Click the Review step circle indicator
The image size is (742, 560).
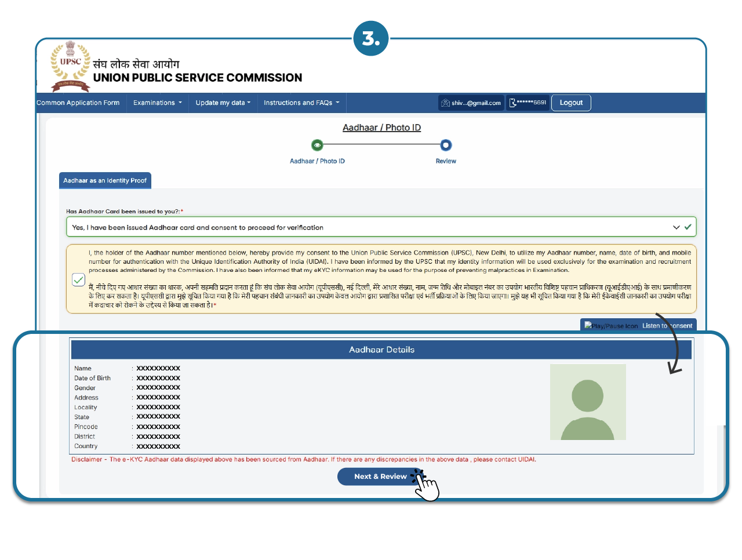(445, 145)
